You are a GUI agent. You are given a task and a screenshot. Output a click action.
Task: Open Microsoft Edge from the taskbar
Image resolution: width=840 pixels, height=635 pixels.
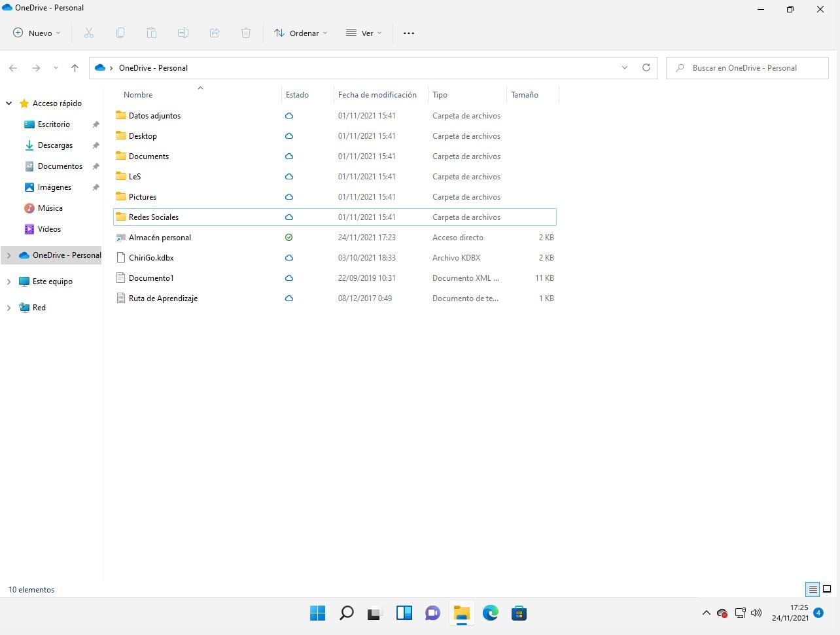tap(490, 613)
